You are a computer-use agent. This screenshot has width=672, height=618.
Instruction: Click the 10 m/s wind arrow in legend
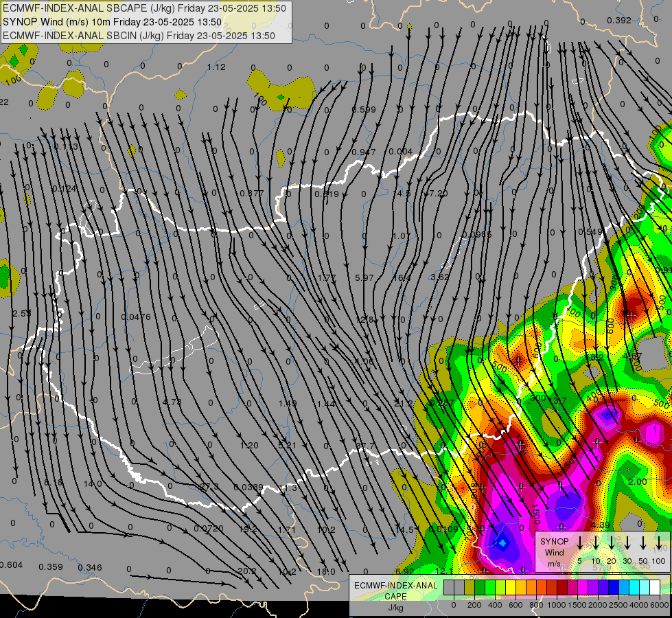(x=596, y=543)
